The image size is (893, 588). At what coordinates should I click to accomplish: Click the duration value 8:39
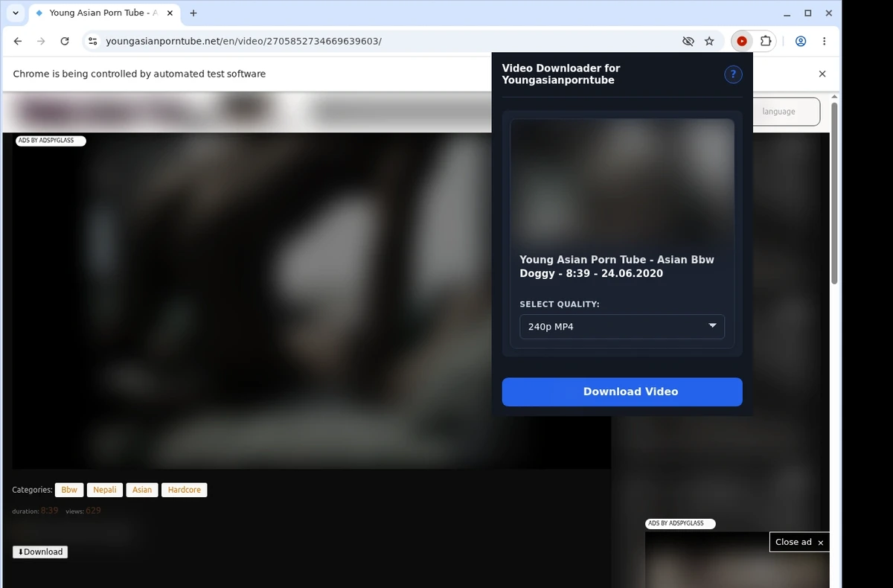coord(50,511)
